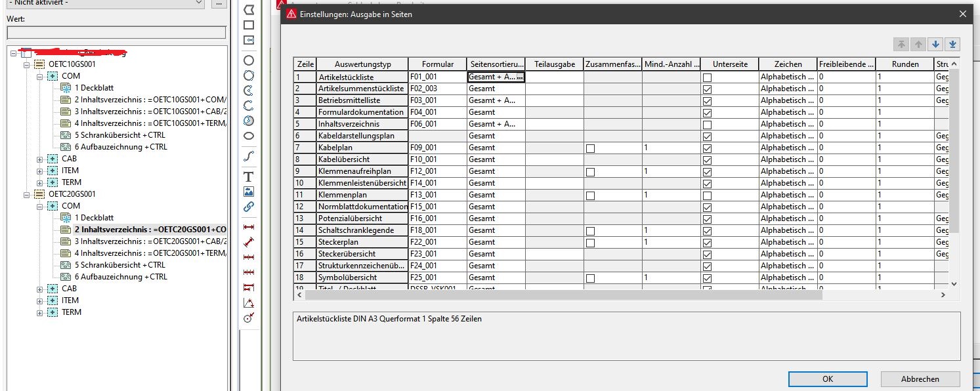Click the 'Potenzialübersicht' row cell

362,219
